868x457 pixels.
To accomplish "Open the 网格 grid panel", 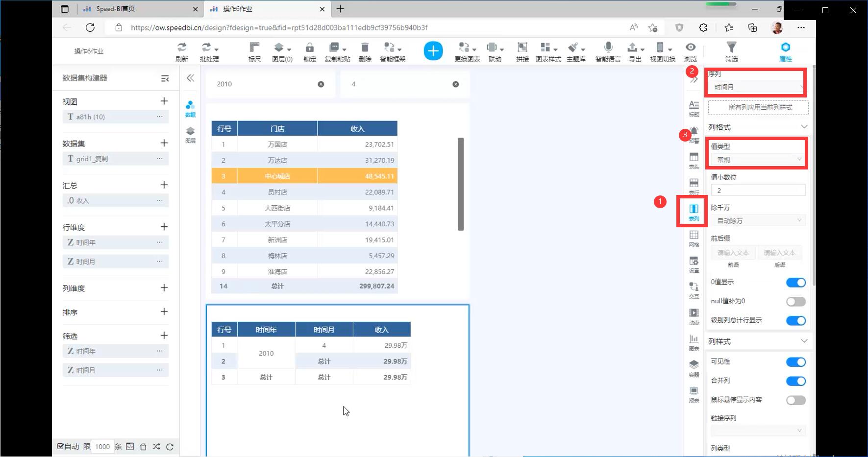I will pos(694,239).
